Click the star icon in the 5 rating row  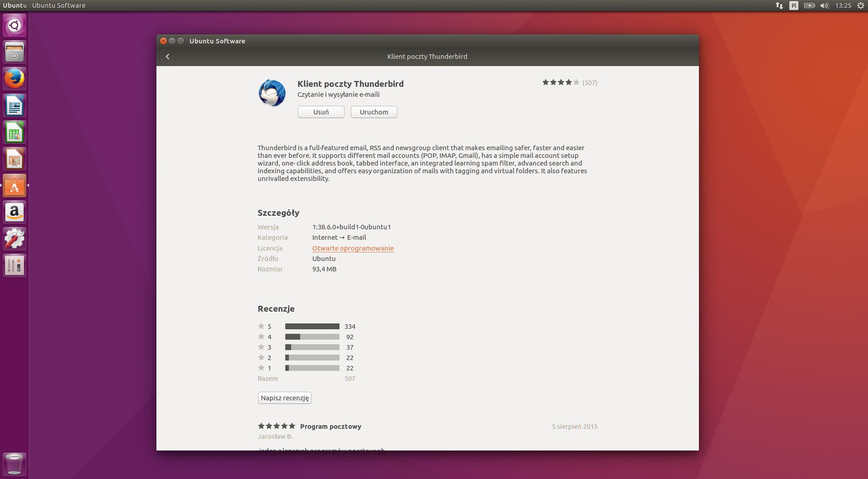[x=261, y=326]
